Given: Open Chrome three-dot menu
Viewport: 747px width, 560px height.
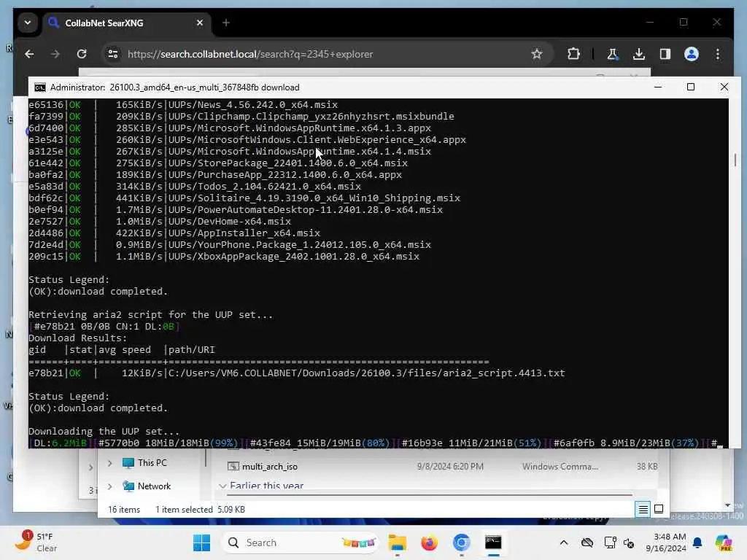Looking at the screenshot, I should (x=718, y=54).
